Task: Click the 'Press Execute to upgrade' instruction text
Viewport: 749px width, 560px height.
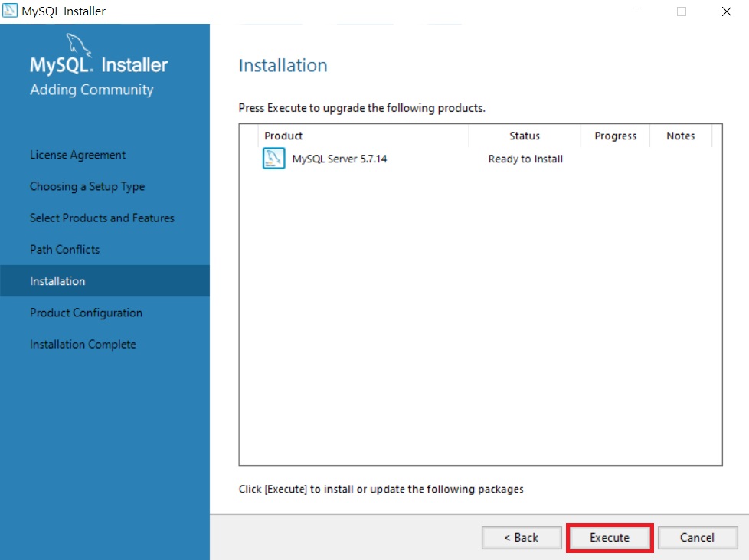Action: click(362, 108)
